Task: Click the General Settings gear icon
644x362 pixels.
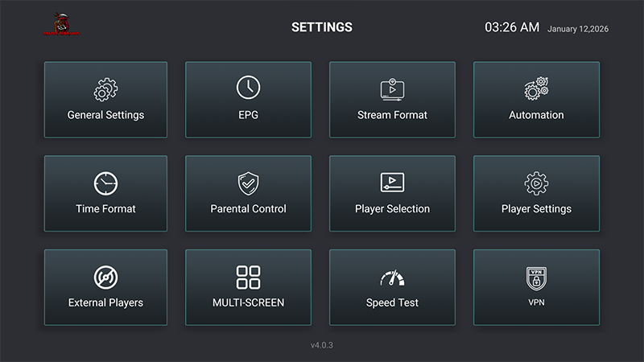Action: point(105,89)
